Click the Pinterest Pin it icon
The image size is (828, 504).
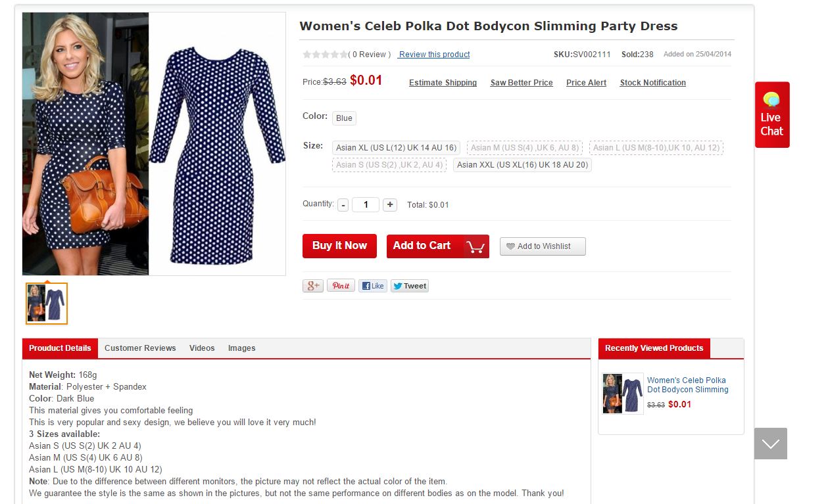click(x=341, y=286)
